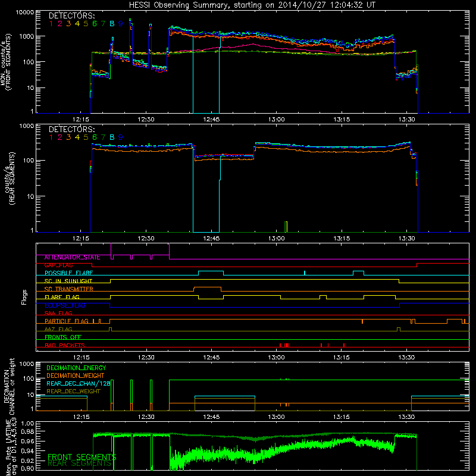Select detector 5 in rear segments legend
The width and height of the screenshot is (476, 476).
[86, 137]
